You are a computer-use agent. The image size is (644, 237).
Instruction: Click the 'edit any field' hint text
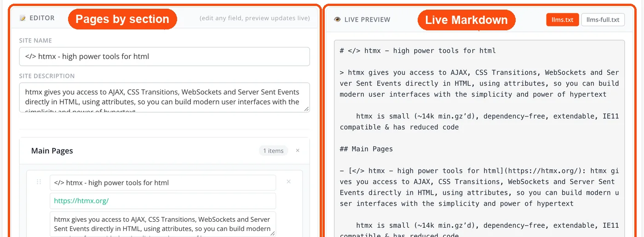[254, 18]
